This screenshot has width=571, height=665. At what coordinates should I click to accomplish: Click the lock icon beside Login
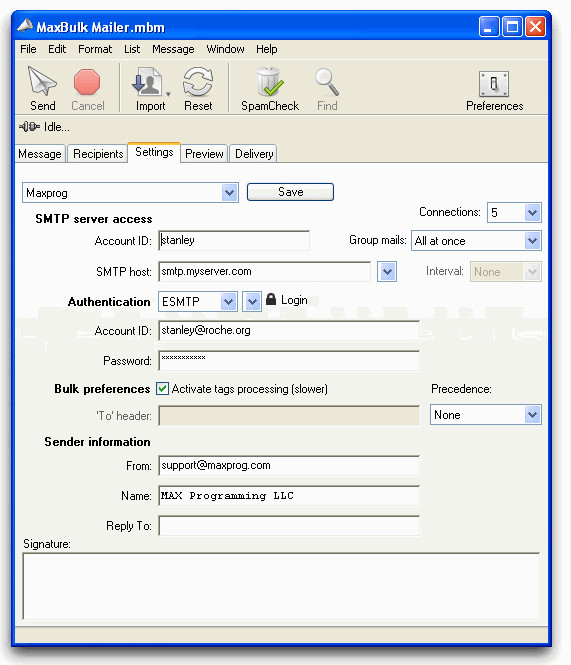pos(271,299)
